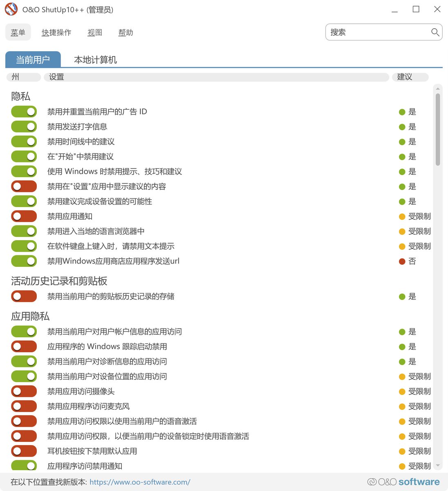Click yellow status dot for 禁用应用程序访问麦克风
This screenshot has width=448, height=491.
[x=402, y=406]
